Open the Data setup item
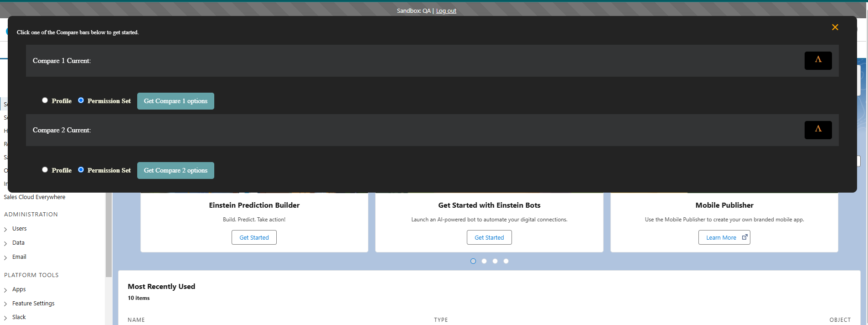This screenshot has height=325, width=868. (18, 243)
